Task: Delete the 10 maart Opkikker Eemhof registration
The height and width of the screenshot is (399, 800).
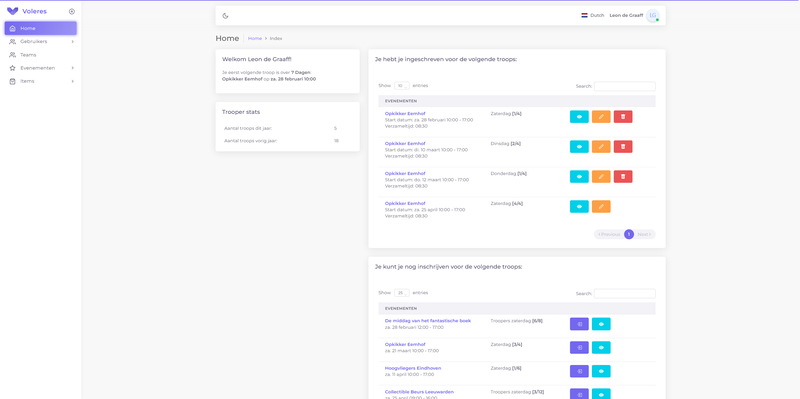Action: [623, 146]
